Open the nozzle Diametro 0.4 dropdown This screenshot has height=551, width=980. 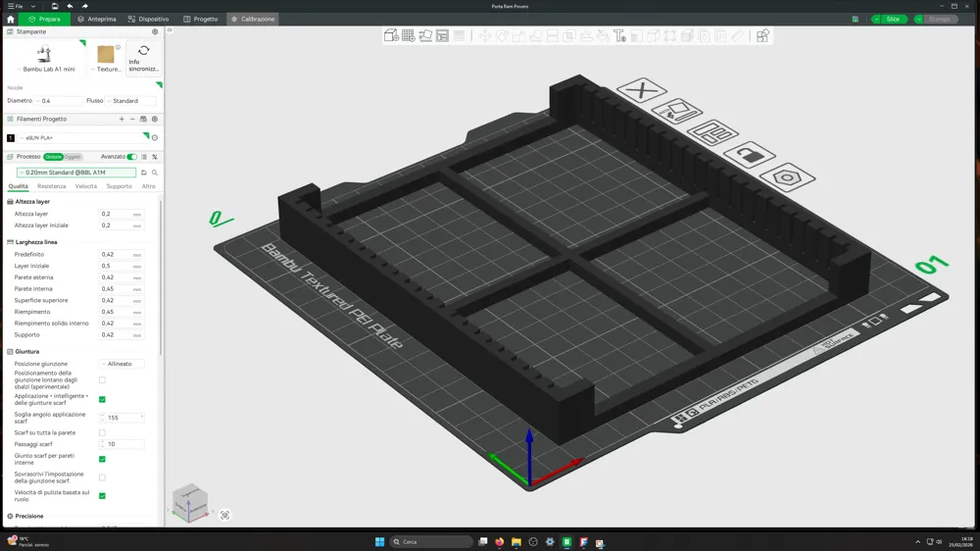[x=58, y=101]
